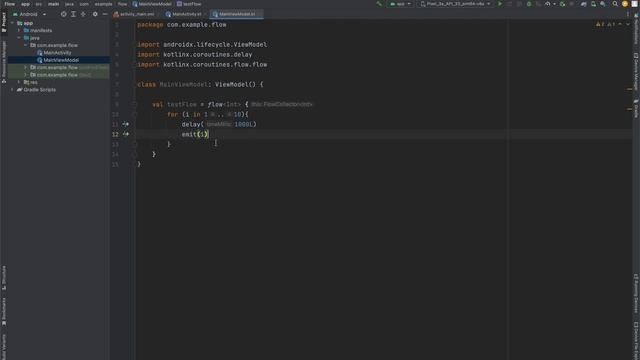Viewport: 640px width, 360px height.
Task: Click the Sync Project with Gradle icon
Action: [584, 4]
